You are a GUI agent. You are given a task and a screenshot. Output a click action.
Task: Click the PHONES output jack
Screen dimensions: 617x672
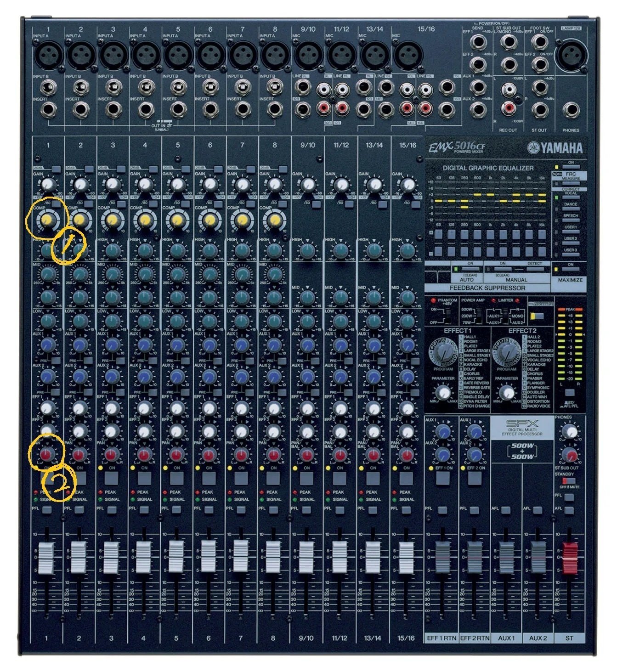(x=571, y=110)
